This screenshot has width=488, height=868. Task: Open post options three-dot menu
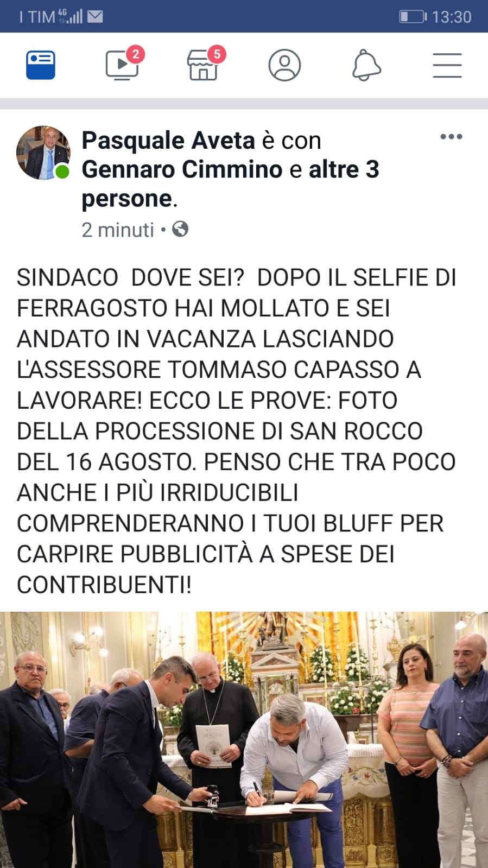(451, 137)
